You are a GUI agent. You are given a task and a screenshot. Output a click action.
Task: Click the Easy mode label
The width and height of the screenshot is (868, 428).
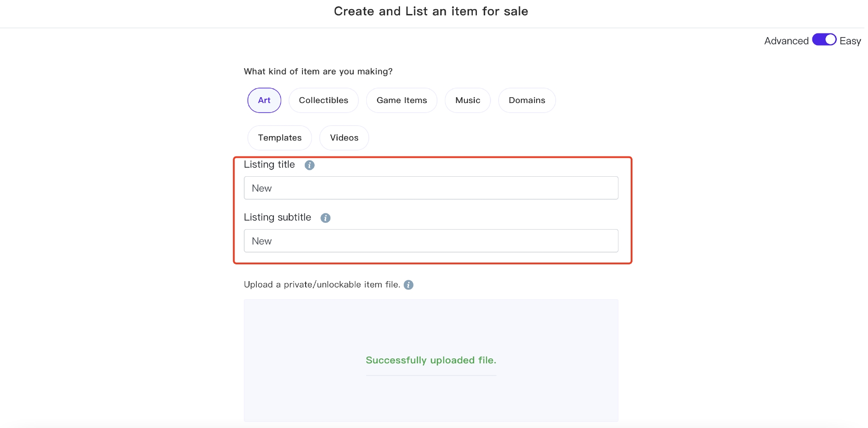pyautogui.click(x=850, y=41)
